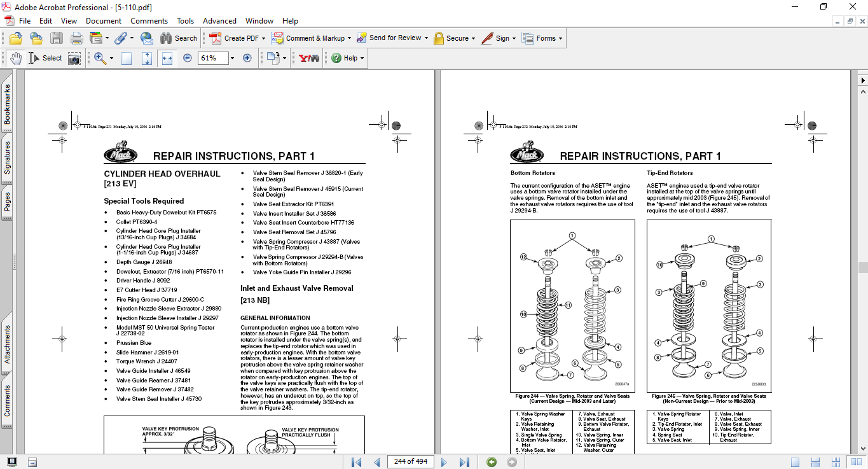Viewport: 868px width, 469px height.
Task: Click the page number input field
Action: (410, 461)
